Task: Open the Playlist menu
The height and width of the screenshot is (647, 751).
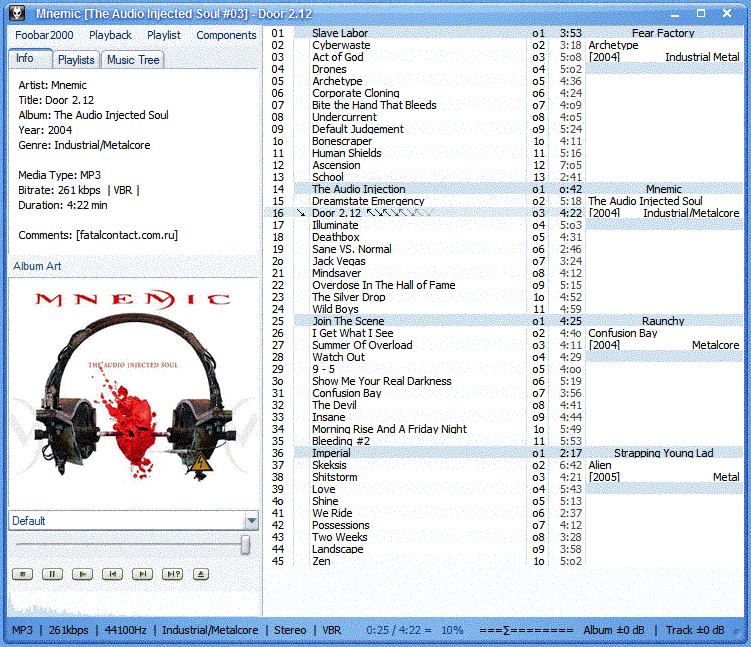Action: point(164,35)
